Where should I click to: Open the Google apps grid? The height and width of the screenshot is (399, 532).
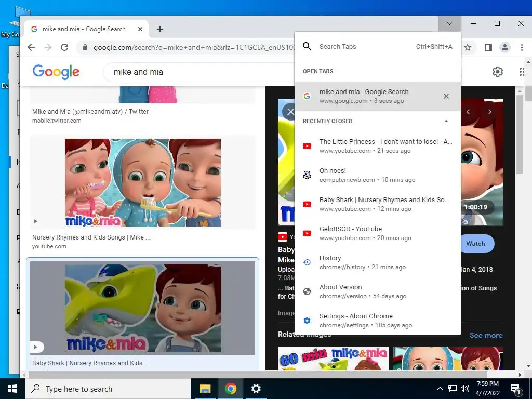pyautogui.click(x=522, y=72)
